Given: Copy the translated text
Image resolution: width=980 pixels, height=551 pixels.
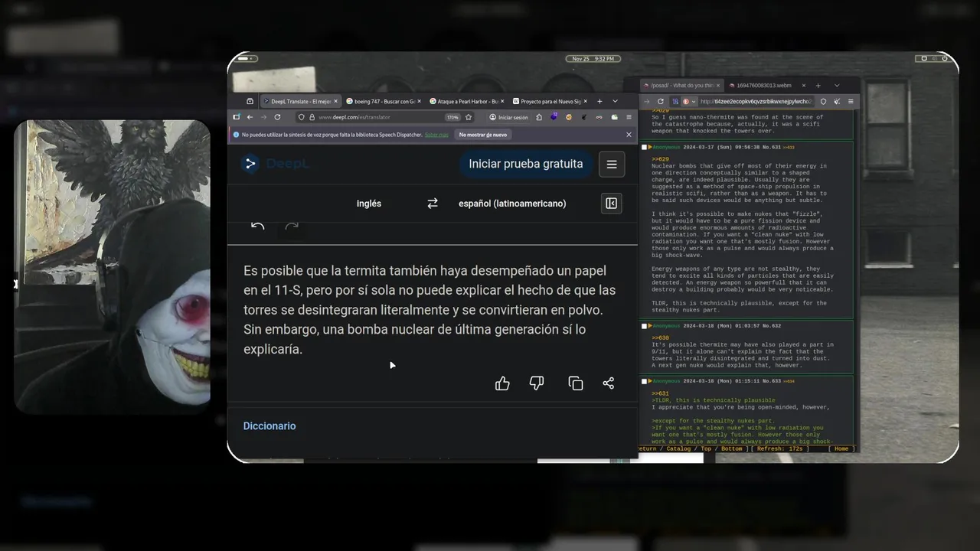Looking at the screenshot, I should [x=576, y=383].
